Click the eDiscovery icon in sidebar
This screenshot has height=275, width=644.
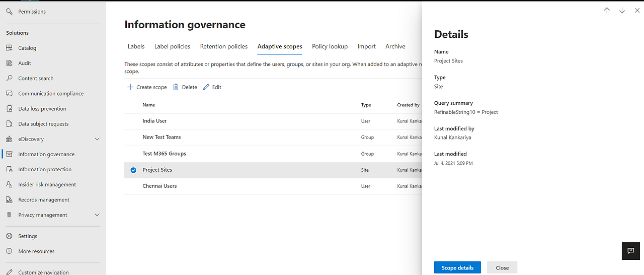coord(9,139)
